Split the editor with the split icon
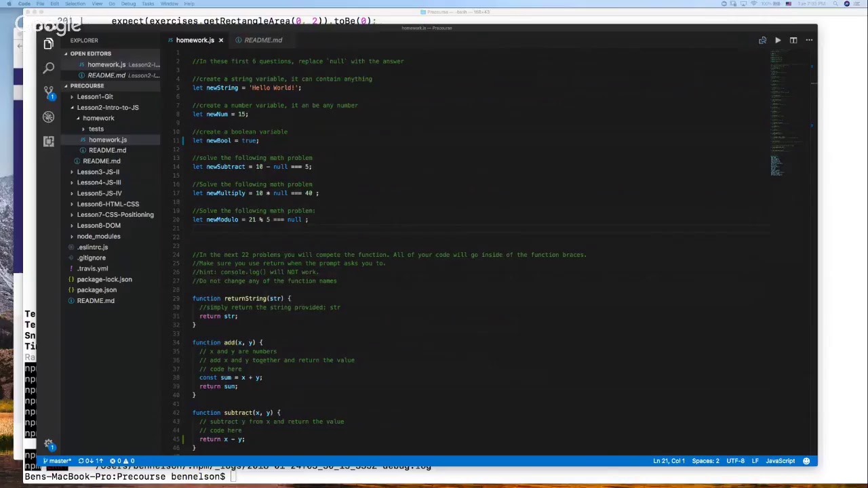Screen dimensions: 868x488 click(793, 40)
